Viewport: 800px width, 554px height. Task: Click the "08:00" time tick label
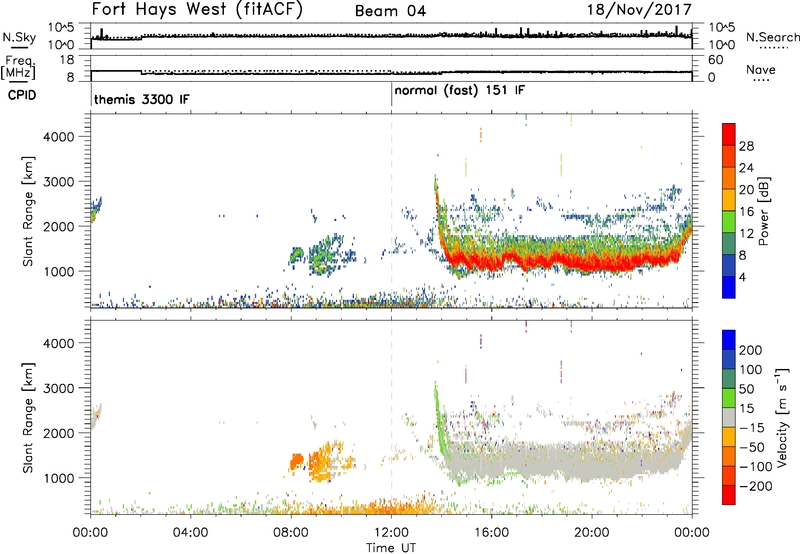coord(291,533)
